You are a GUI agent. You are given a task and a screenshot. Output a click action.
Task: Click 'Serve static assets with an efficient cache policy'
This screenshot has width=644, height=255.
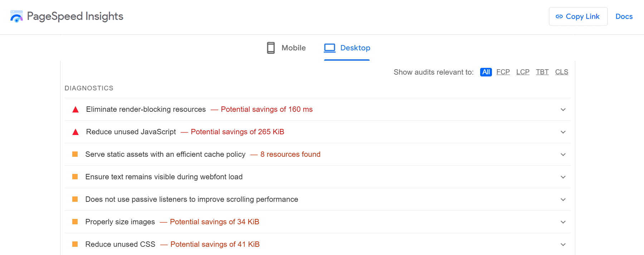tap(165, 154)
